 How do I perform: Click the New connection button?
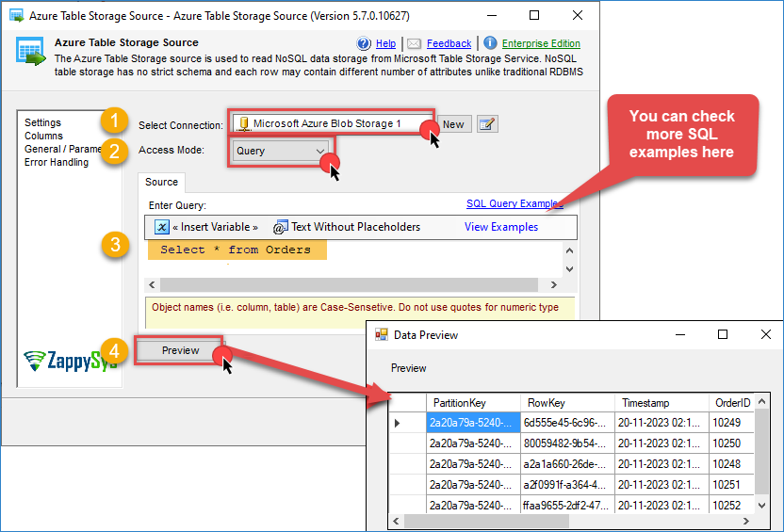click(453, 124)
